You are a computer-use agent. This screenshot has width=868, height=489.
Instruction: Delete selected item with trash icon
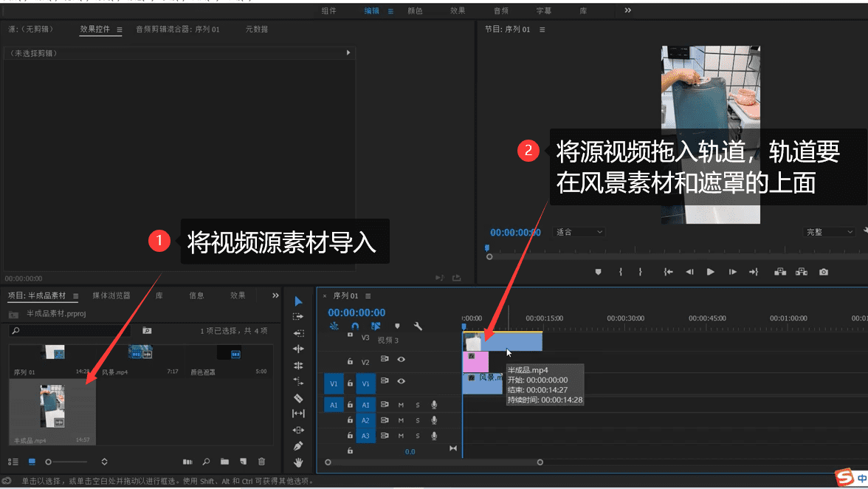(x=262, y=462)
